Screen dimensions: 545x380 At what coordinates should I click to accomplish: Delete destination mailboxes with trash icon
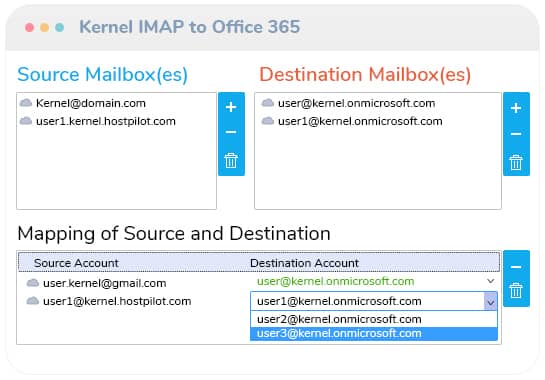pyautogui.click(x=516, y=162)
